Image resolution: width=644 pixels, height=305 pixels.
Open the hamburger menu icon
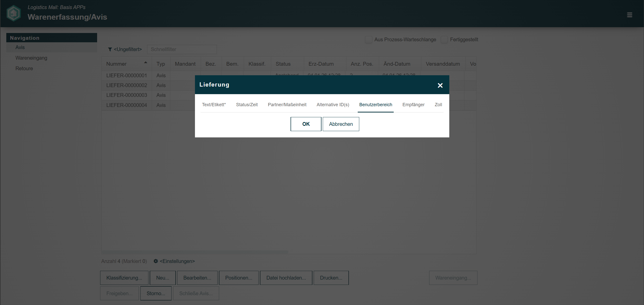(629, 15)
